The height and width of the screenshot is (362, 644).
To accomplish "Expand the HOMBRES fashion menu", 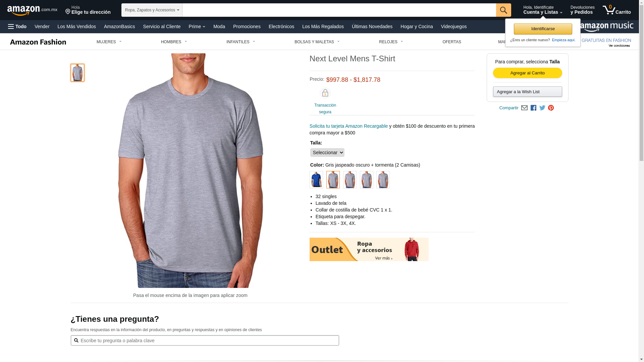I will (x=174, y=42).
